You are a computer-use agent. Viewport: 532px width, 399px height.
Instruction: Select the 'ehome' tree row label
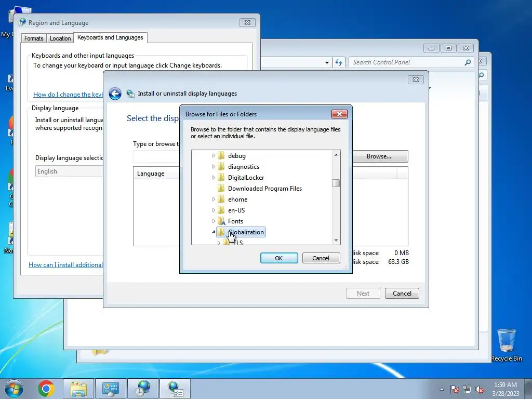click(x=237, y=199)
